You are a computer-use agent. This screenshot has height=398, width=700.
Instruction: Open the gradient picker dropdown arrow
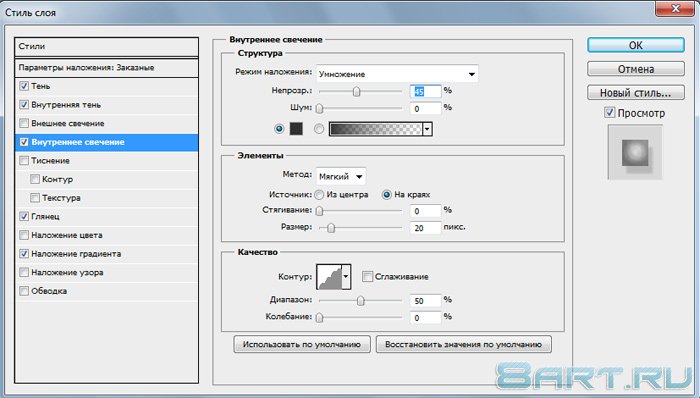427,129
